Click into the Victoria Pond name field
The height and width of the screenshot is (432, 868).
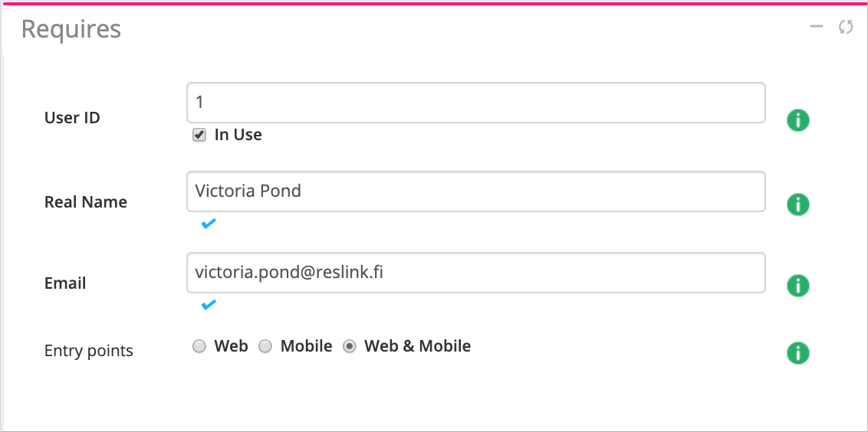click(x=475, y=191)
